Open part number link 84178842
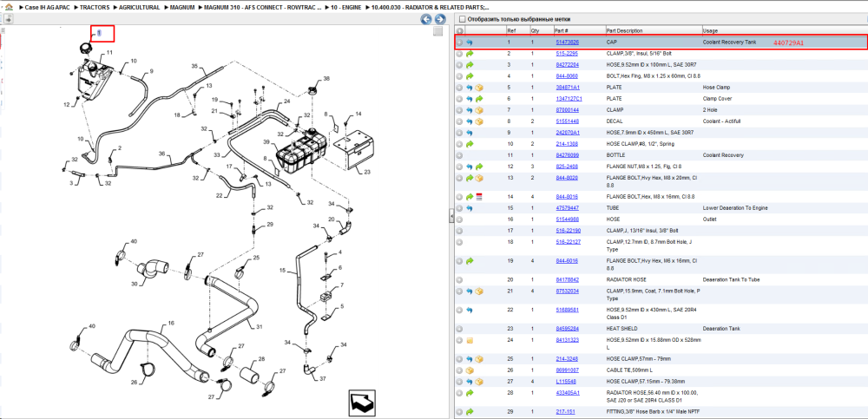This screenshot has width=868, height=419. click(568, 279)
